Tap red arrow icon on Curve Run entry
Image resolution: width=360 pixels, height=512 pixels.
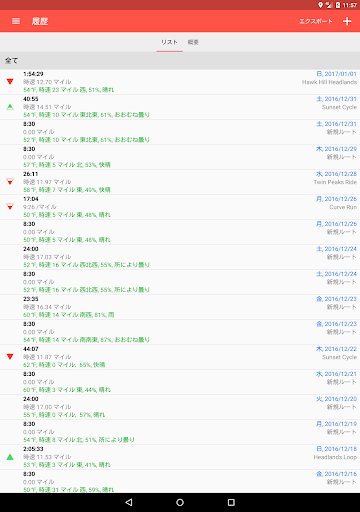point(10,206)
